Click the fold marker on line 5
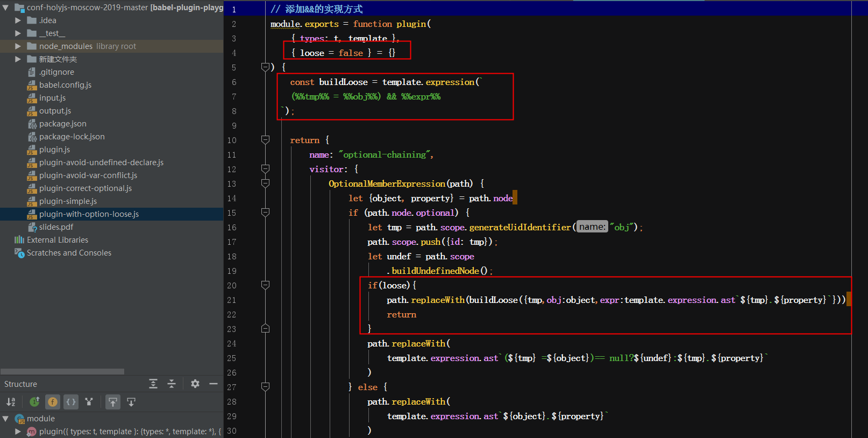Viewport: 868px width, 438px height. pyautogui.click(x=265, y=67)
